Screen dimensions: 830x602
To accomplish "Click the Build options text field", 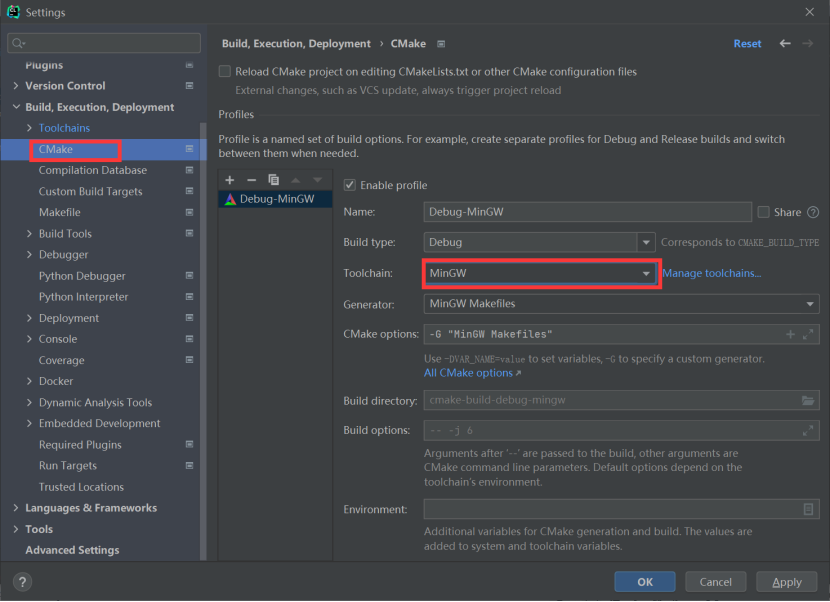I will 621,430.
